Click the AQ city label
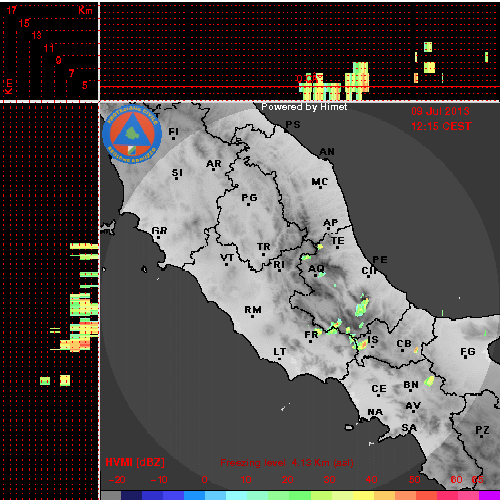The width and height of the screenshot is (500, 500). 316,269
